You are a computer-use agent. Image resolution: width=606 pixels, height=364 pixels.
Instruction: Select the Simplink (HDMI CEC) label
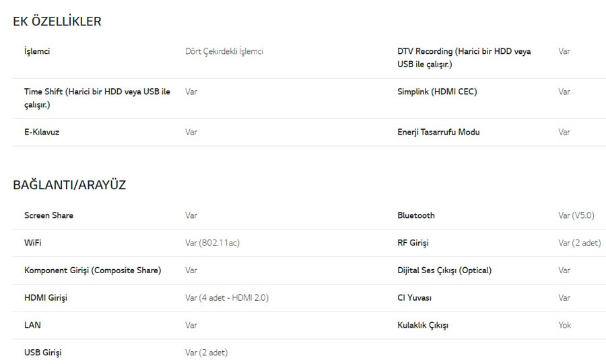pos(437,92)
